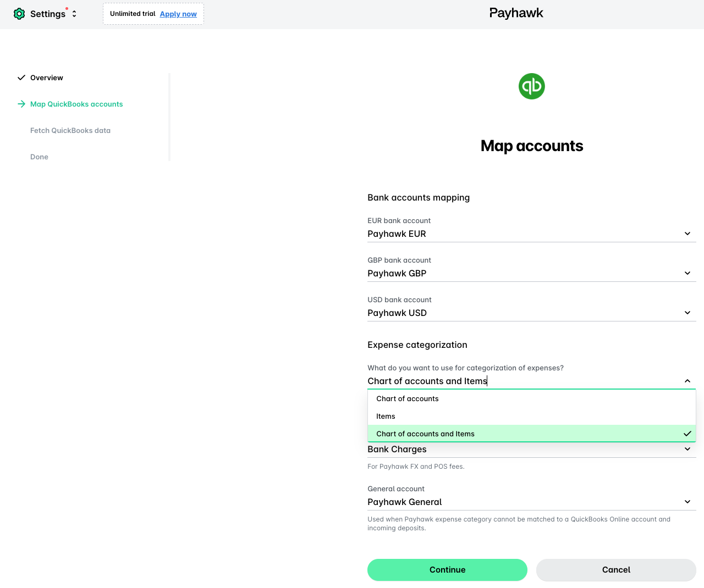
Task: Click the Map accounts heading
Action: (531, 146)
